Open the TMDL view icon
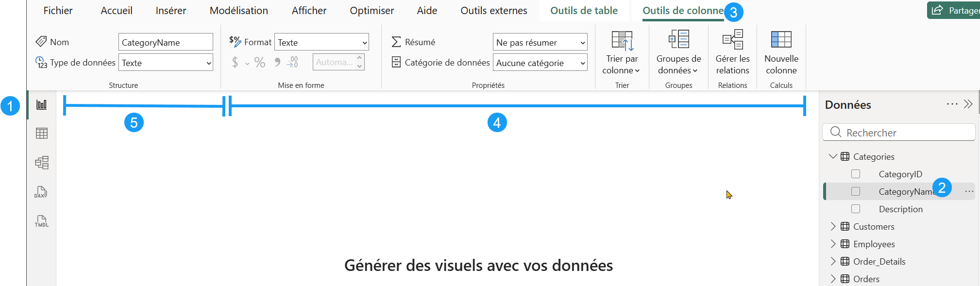The image size is (980, 286). [x=42, y=221]
